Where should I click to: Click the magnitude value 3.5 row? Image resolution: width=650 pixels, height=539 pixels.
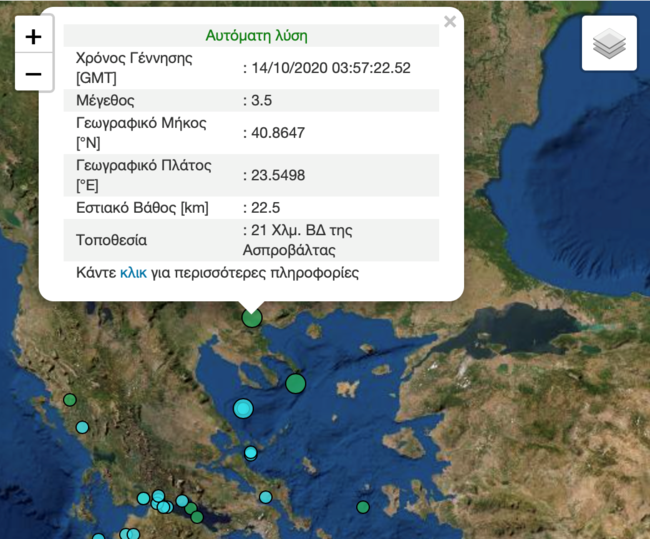point(263,100)
